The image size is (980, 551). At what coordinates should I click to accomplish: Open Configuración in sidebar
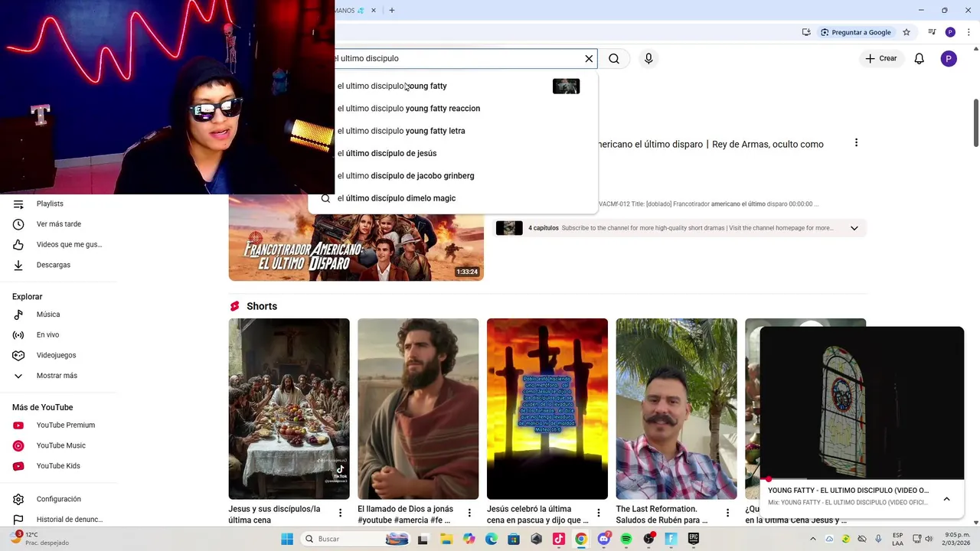(58, 499)
